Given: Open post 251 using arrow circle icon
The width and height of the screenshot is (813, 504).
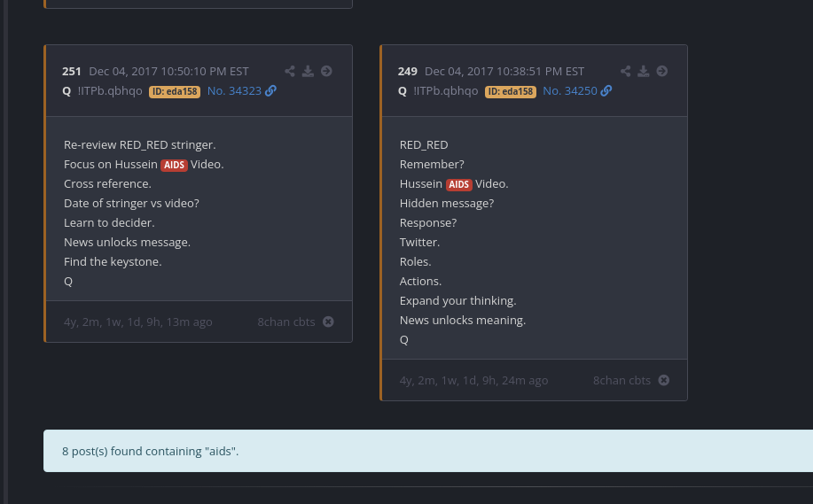Looking at the screenshot, I should pyautogui.click(x=326, y=71).
